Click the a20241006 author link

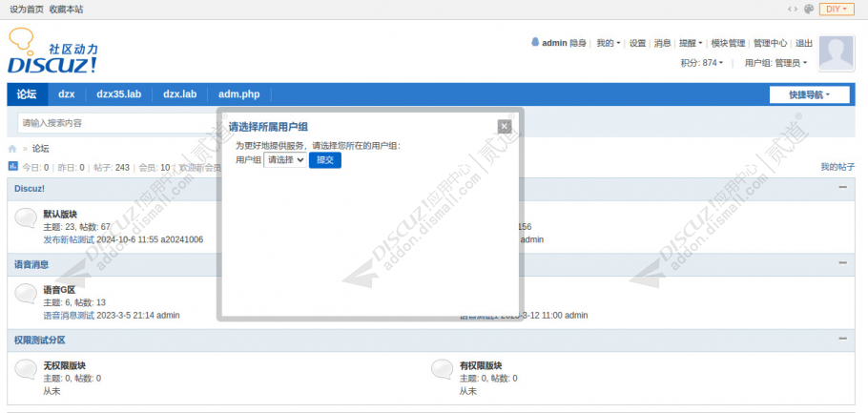(x=182, y=239)
